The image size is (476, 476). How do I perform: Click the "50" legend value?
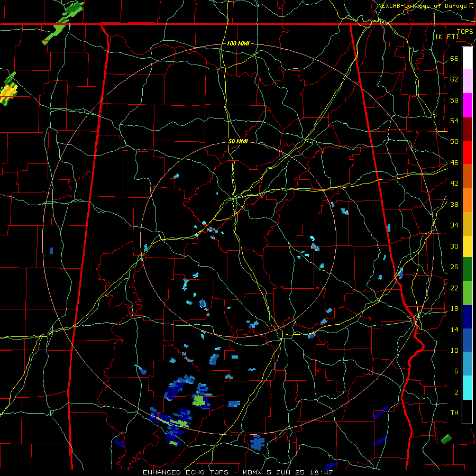(454, 141)
